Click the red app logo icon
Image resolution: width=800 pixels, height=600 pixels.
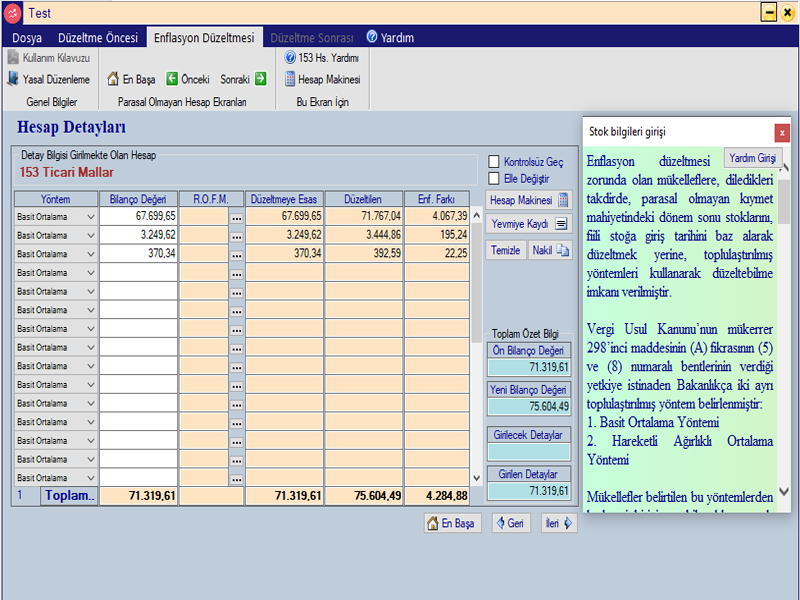coord(13,13)
